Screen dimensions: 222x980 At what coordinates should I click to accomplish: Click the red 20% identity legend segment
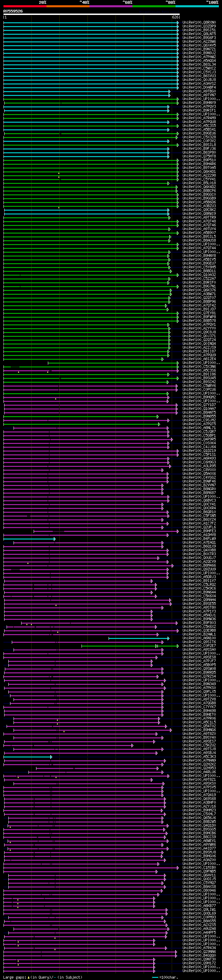click(25, 7)
